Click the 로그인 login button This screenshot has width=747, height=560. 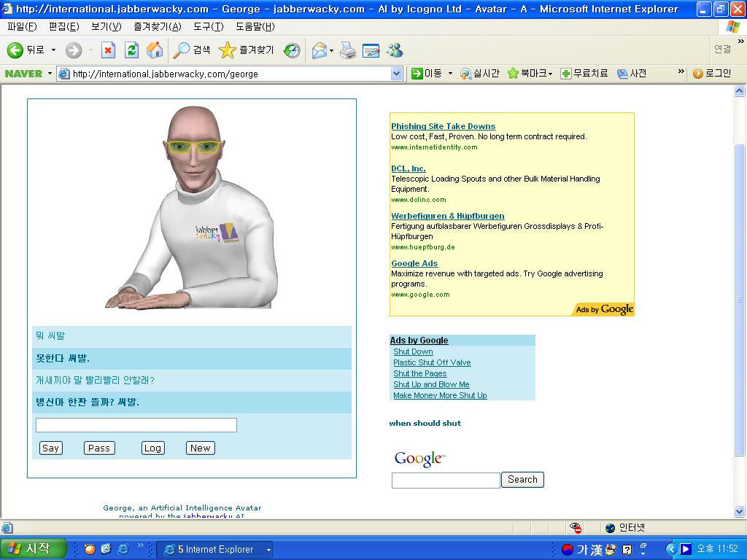tap(712, 74)
